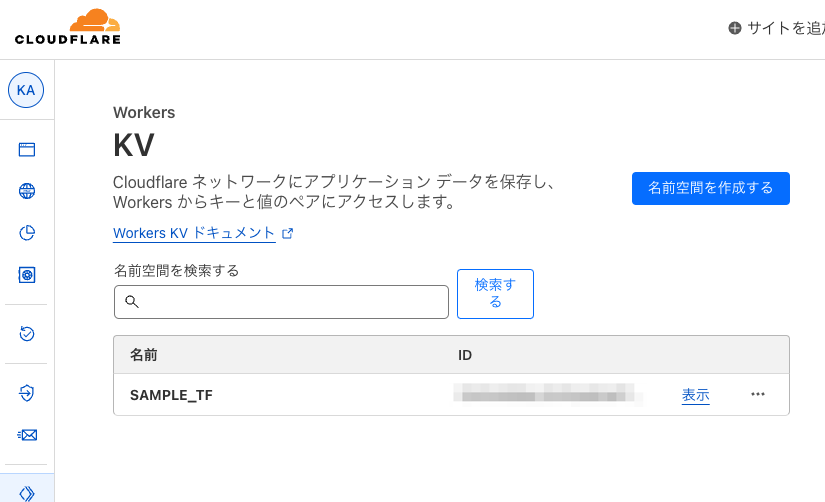Viewport: 825px width, 502px height.
Task: Click the SAMPLE_TF namespace name
Action: click(171, 395)
